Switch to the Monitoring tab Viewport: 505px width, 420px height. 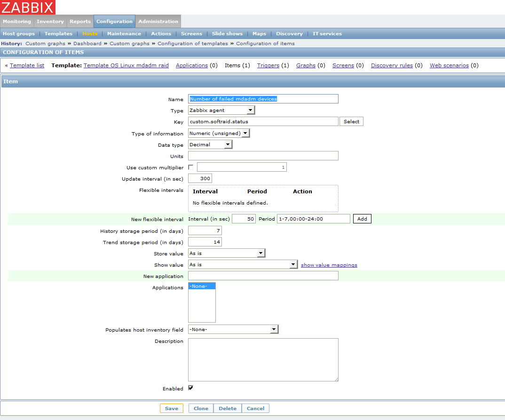[x=17, y=21]
